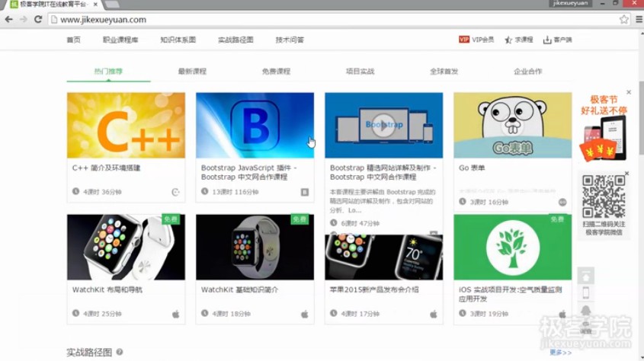
Task: Switch to the 企业合作 tab
Action: point(527,72)
